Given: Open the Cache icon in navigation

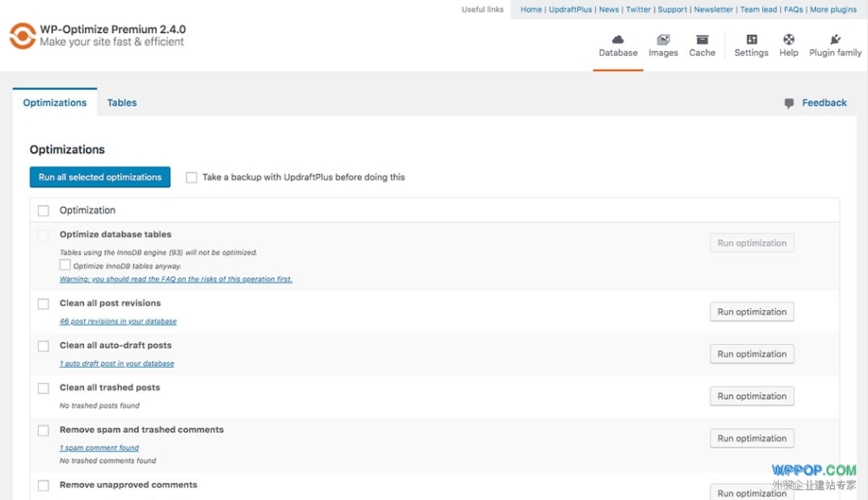Looking at the screenshot, I should [702, 40].
